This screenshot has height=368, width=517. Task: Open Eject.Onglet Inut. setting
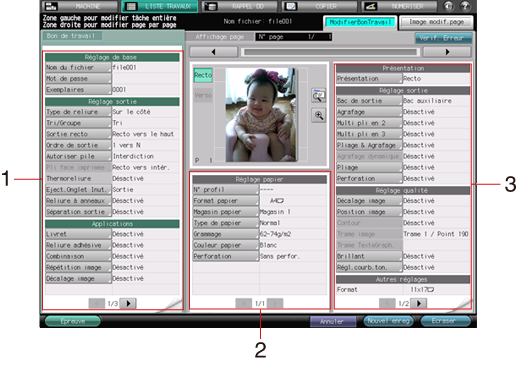coord(78,190)
